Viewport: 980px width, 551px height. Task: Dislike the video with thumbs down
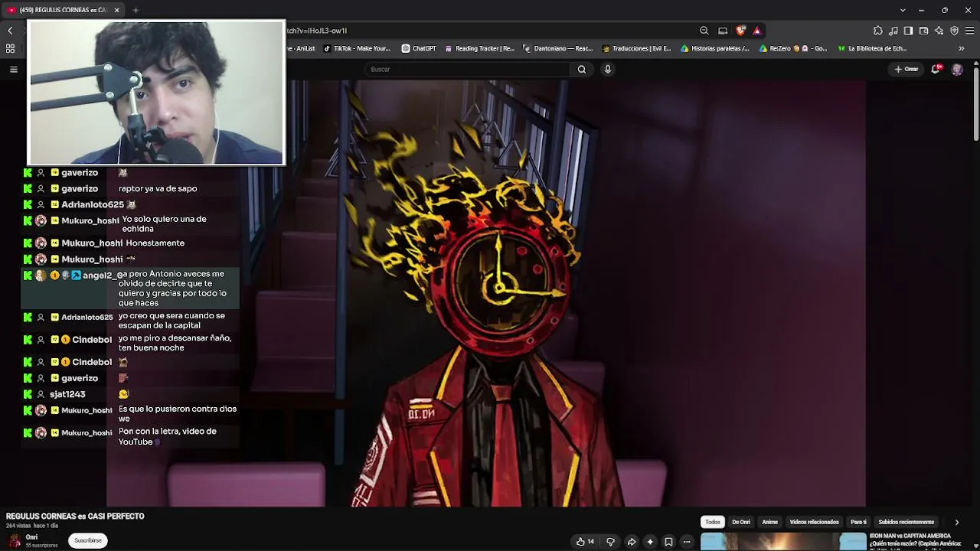click(610, 542)
